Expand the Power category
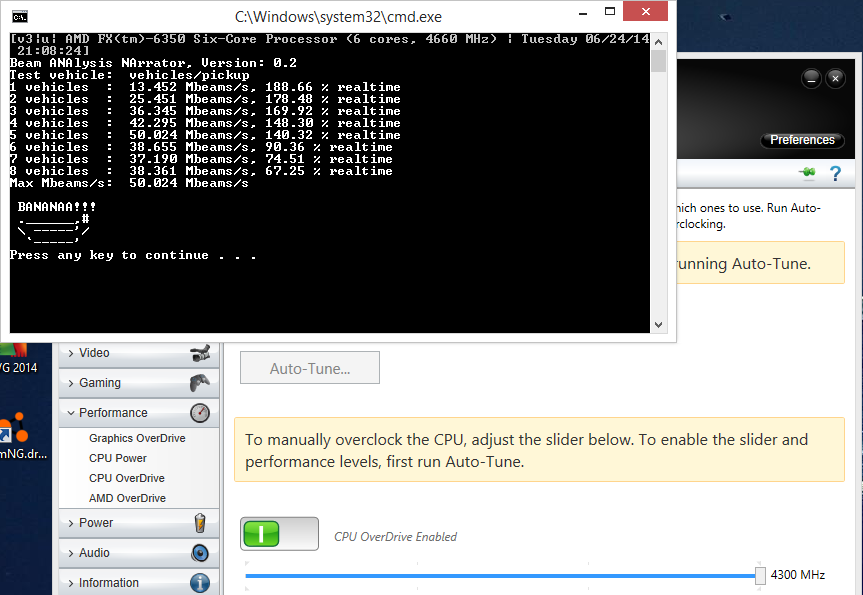Viewport: 863px width, 595px height. (x=139, y=523)
